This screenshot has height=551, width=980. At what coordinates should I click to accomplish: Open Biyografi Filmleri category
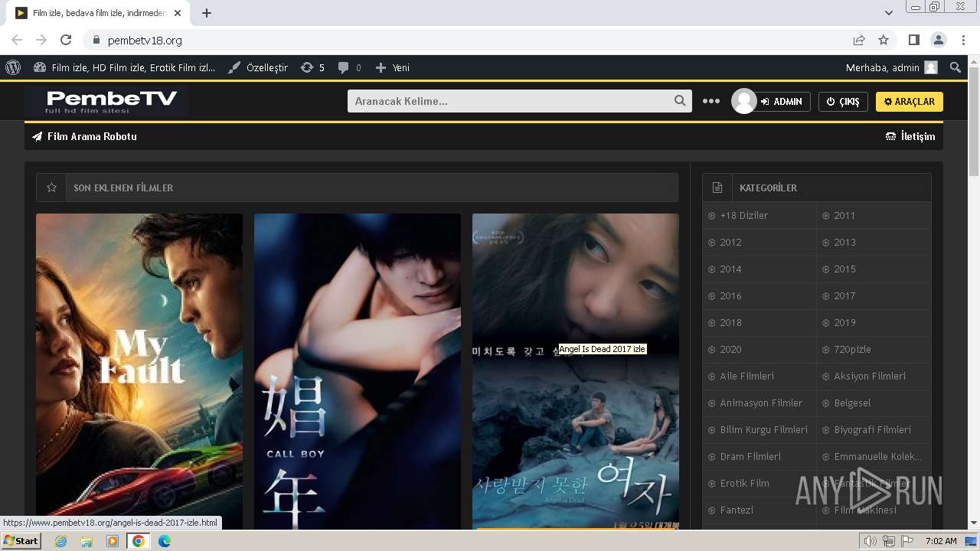pyautogui.click(x=872, y=430)
